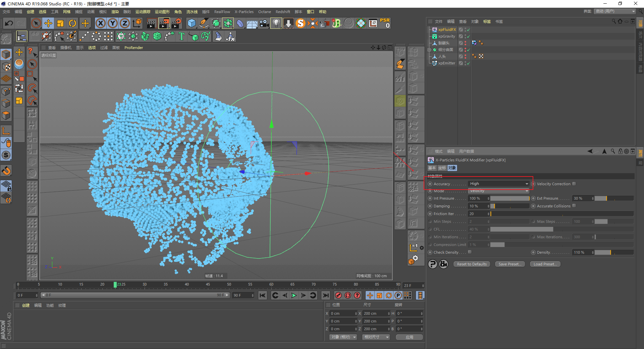Open the ProRender viewport menu
The height and width of the screenshot is (349, 644).
click(133, 48)
